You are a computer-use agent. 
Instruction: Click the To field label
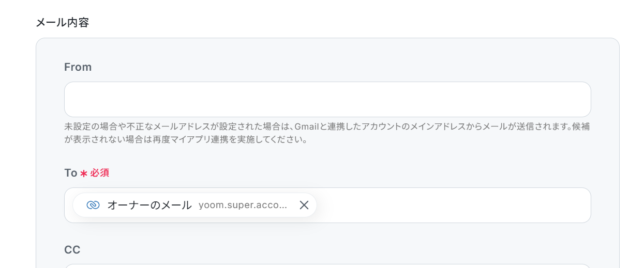point(71,173)
